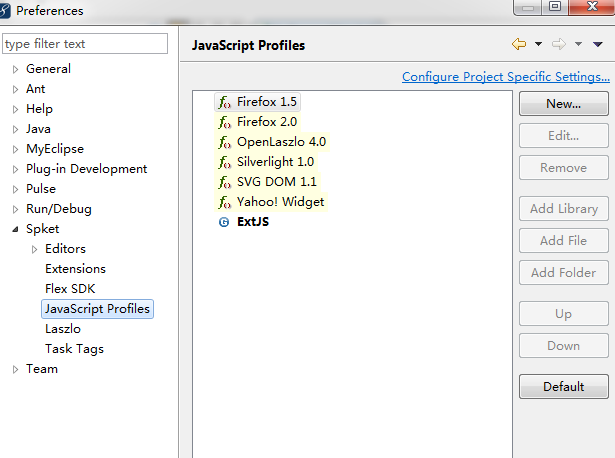
Task: Click the forward navigation arrow icon
Action: 559,44
